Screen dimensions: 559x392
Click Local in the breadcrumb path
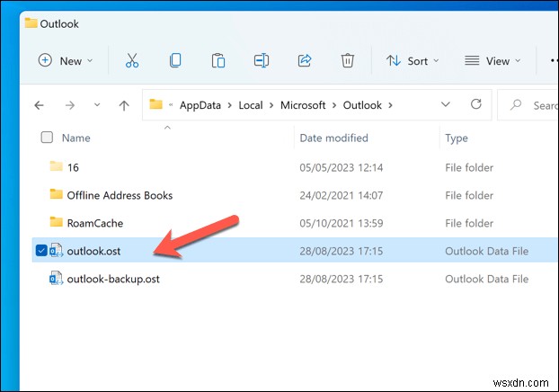(250, 105)
